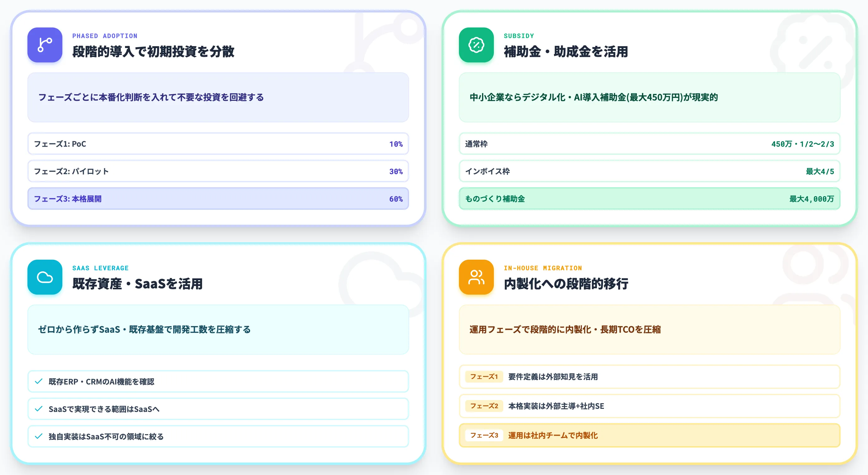Click the 運用は社内チームで内製化 text

[553, 436]
